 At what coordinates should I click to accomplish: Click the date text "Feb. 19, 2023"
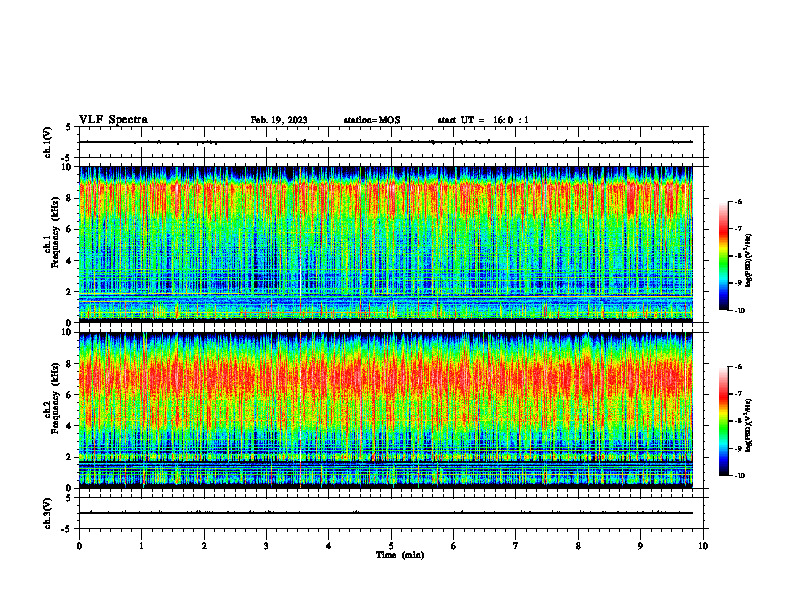click(x=279, y=120)
